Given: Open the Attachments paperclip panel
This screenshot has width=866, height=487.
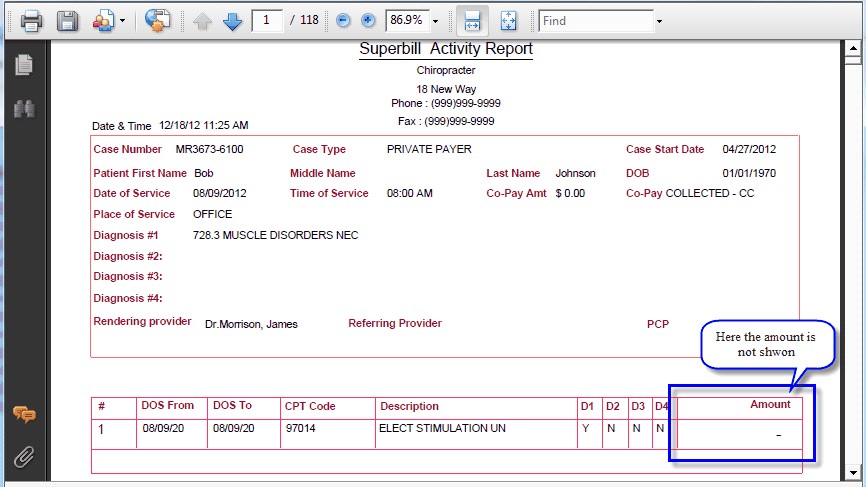Looking at the screenshot, I should 24,457.
